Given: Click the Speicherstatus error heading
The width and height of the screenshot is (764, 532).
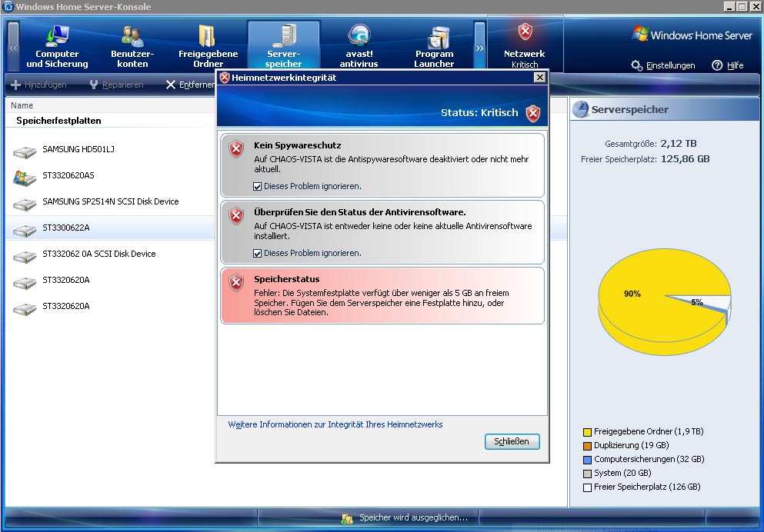Looking at the screenshot, I should pyautogui.click(x=286, y=279).
